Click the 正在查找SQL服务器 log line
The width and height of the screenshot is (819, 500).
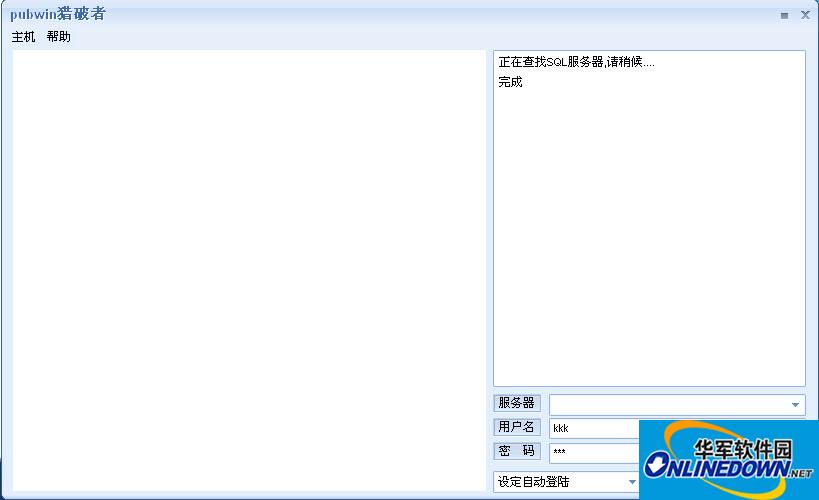pos(576,62)
